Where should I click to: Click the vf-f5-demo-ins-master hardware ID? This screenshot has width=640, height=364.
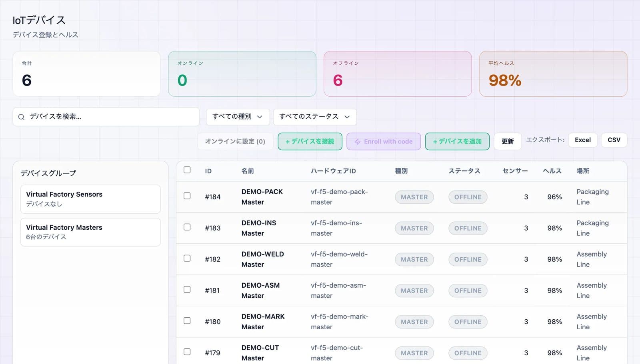(336, 228)
